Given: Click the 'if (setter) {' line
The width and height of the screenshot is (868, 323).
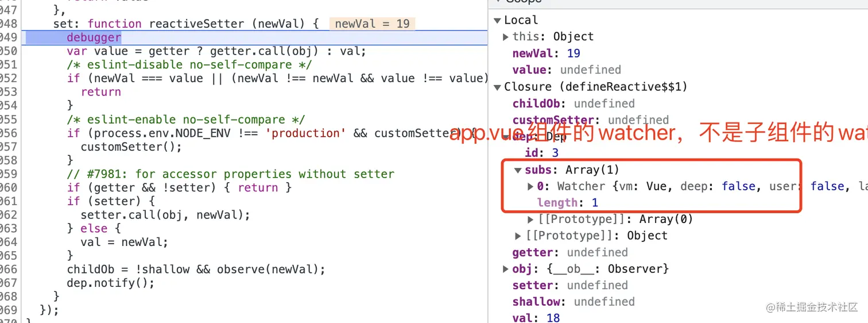Looking at the screenshot, I should 111,201.
